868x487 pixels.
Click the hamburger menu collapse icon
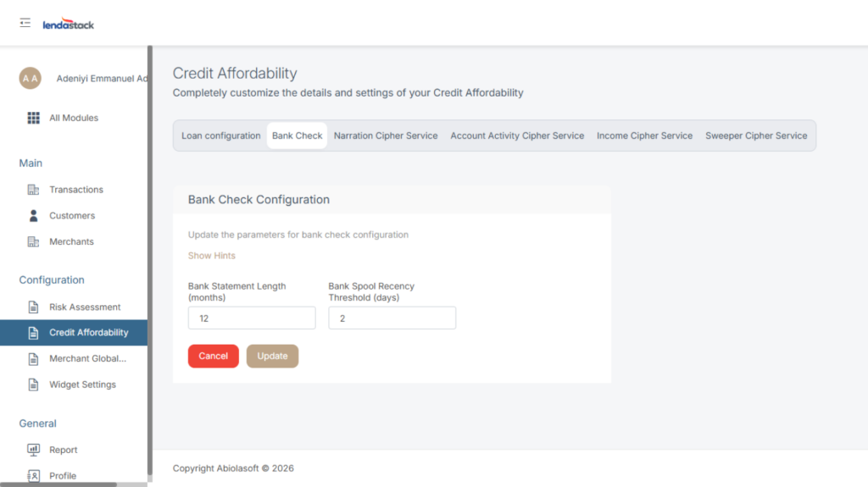(25, 23)
